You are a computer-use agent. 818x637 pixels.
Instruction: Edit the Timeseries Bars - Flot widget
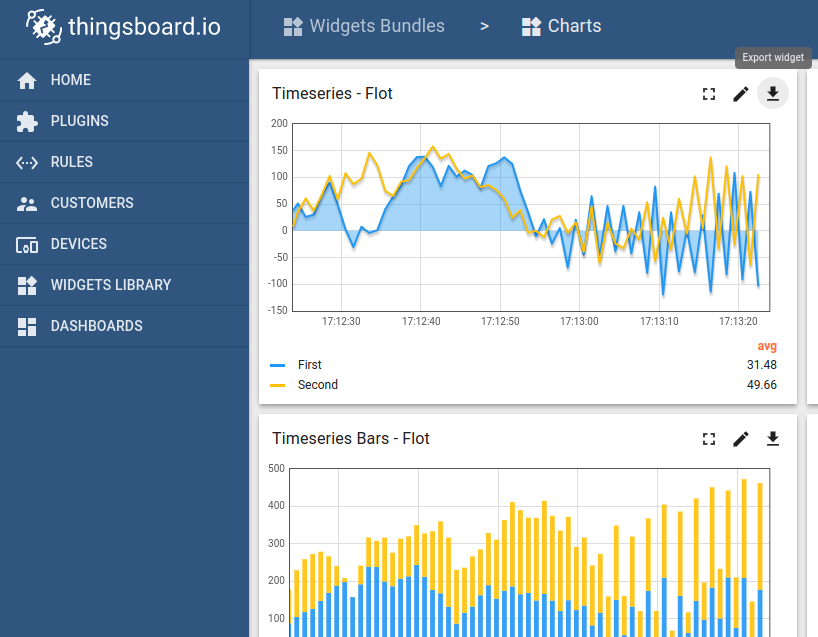(x=740, y=439)
